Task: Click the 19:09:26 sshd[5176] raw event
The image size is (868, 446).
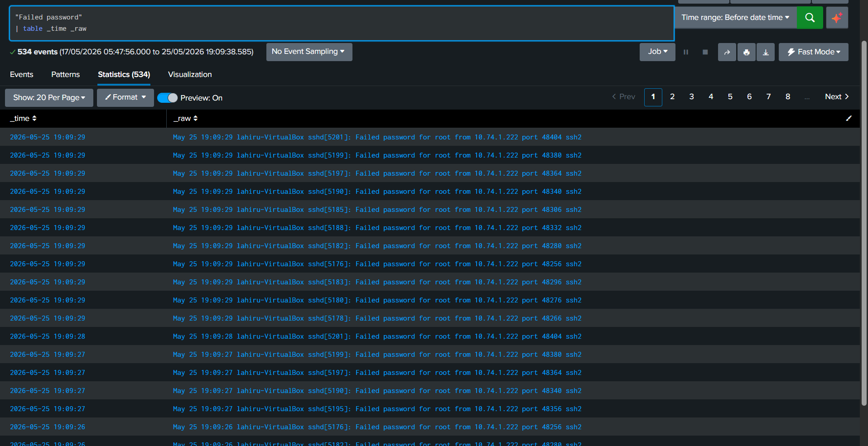Action: pos(377,427)
